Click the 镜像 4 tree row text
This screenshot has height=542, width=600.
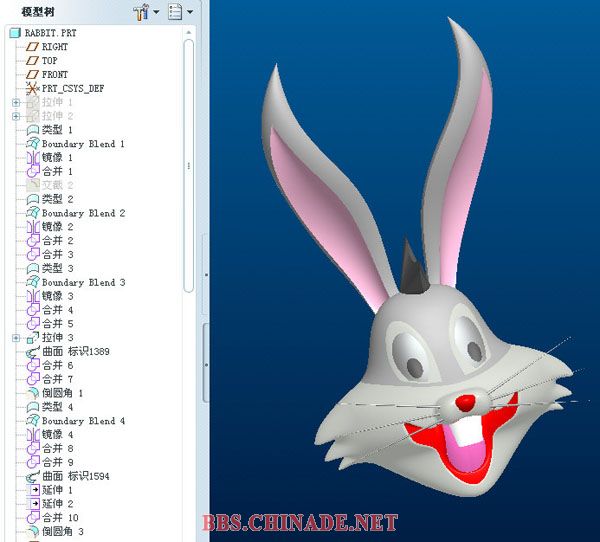point(57,434)
